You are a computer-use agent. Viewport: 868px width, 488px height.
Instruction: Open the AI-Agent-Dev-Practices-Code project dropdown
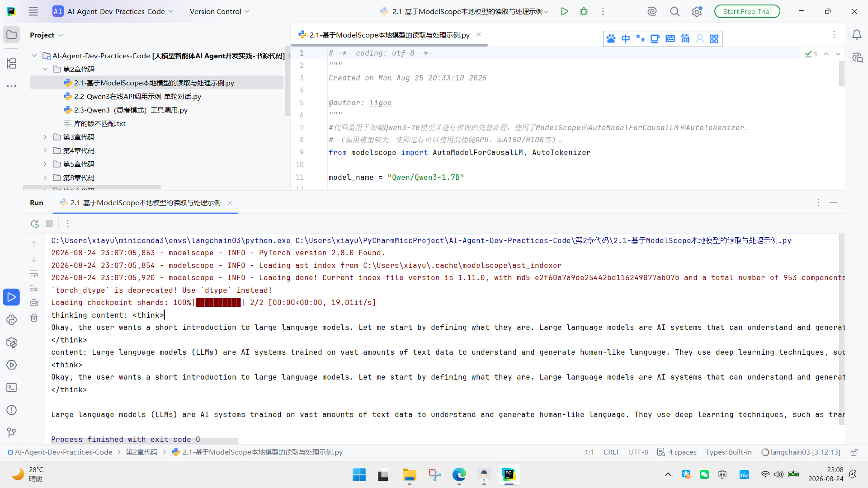click(x=113, y=11)
